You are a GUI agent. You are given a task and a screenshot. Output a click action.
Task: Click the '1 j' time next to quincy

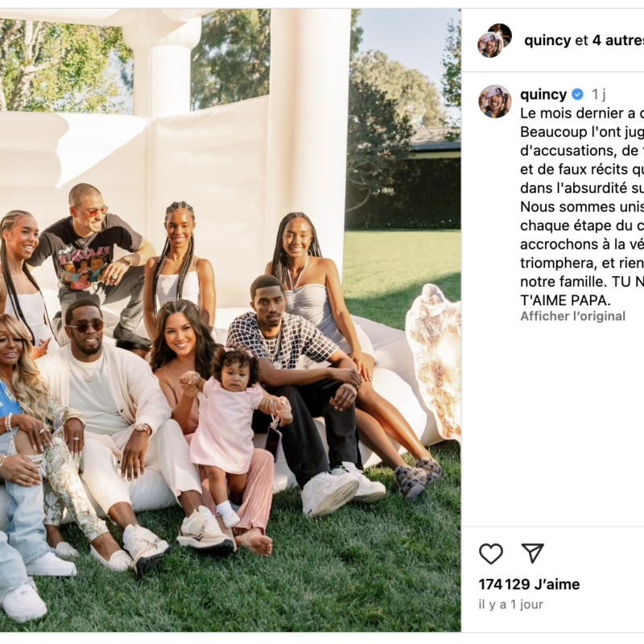pyautogui.click(x=599, y=94)
